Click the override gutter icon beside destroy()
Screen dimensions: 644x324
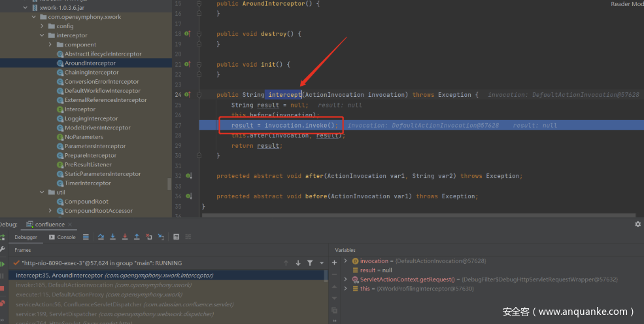[187, 33]
